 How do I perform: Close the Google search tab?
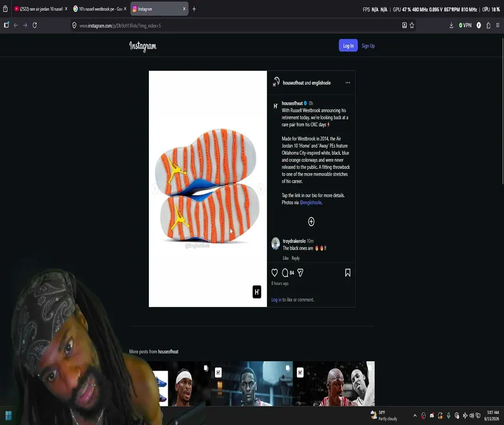pos(125,9)
